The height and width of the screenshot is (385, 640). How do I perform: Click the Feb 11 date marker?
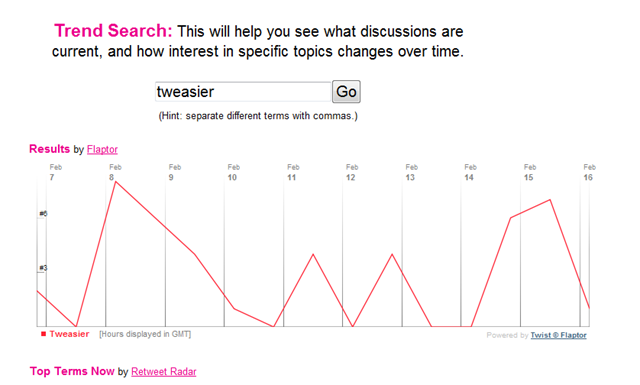coord(293,172)
